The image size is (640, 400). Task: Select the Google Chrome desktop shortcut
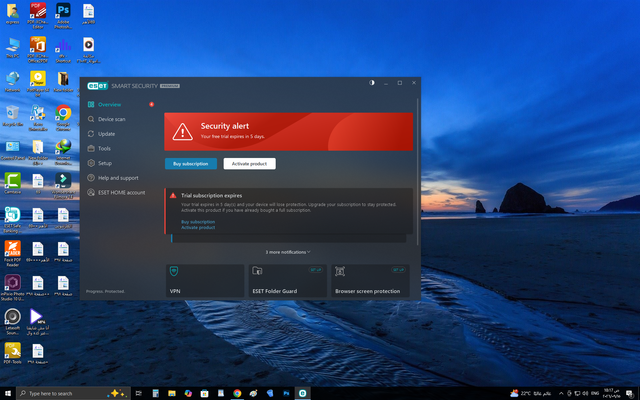click(x=63, y=117)
